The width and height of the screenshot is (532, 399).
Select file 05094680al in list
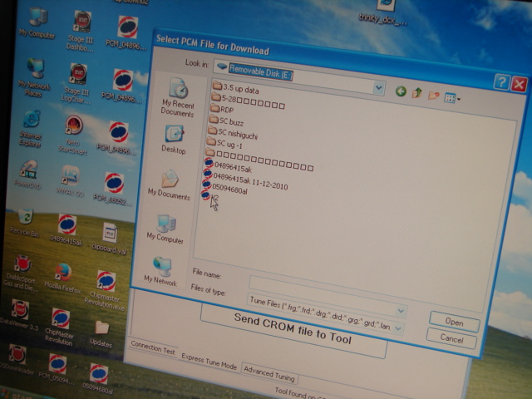pyautogui.click(x=224, y=187)
